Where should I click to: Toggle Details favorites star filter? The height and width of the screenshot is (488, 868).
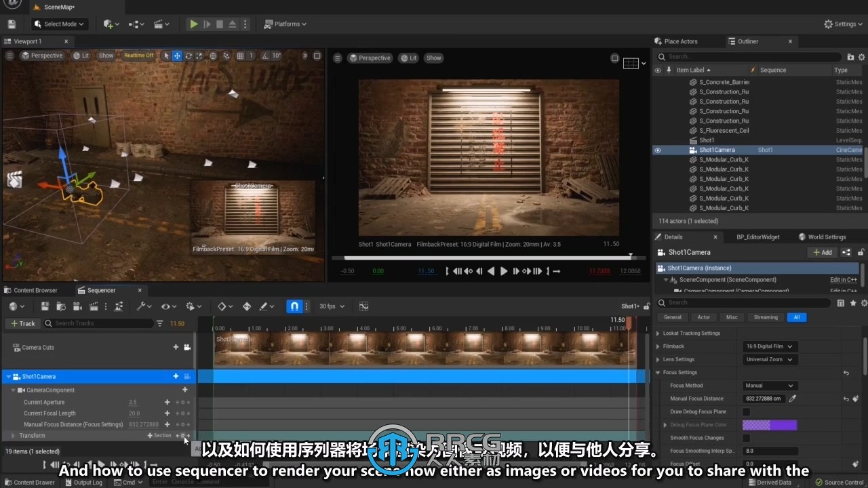point(853,303)
